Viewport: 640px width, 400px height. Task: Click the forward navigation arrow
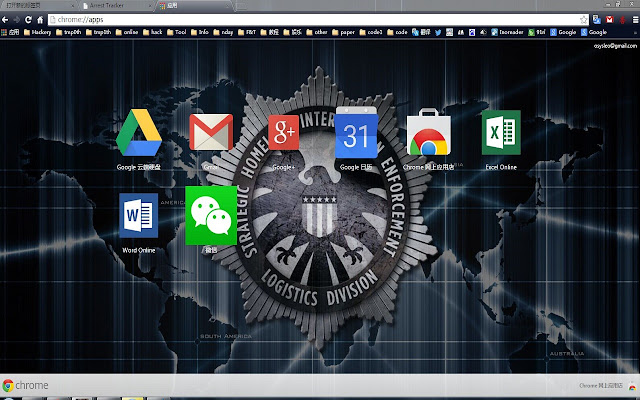pyautogui.click(x=17, y=20)
